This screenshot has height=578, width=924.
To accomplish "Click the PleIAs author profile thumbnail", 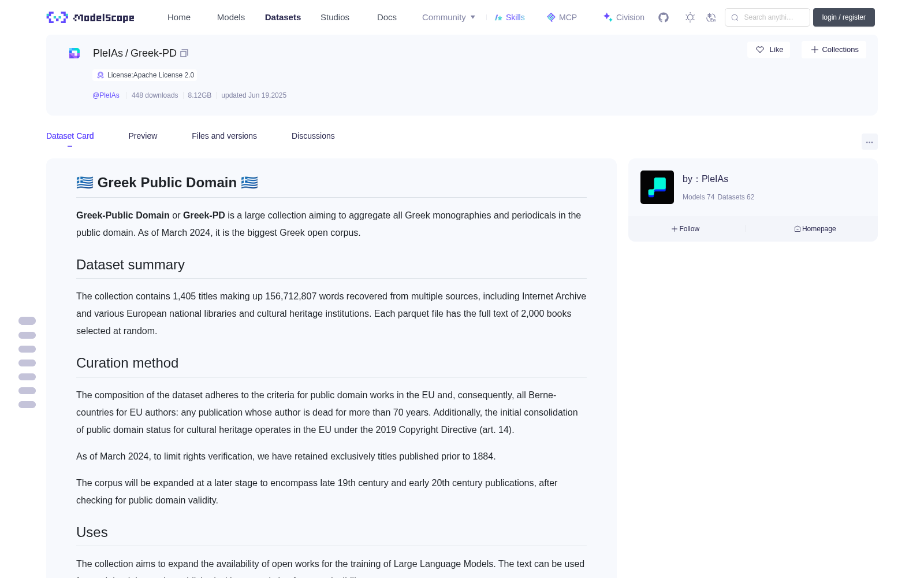I will pos(657,187).
